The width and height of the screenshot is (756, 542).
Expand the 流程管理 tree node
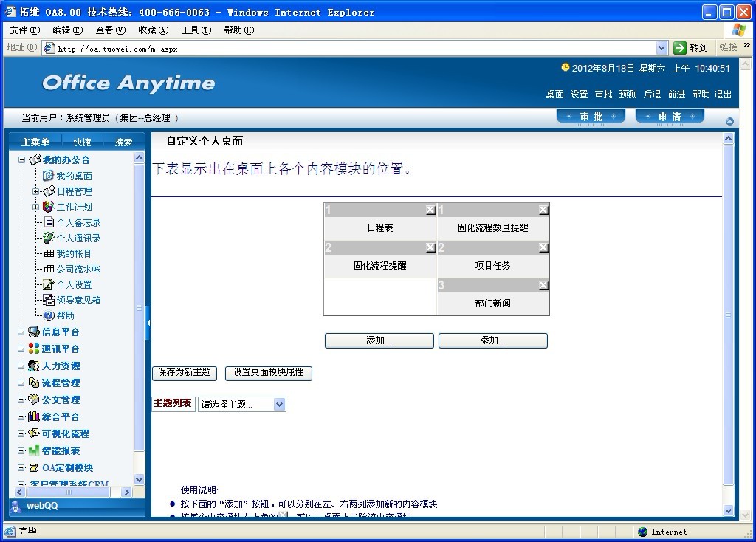(x=21, y=383)
